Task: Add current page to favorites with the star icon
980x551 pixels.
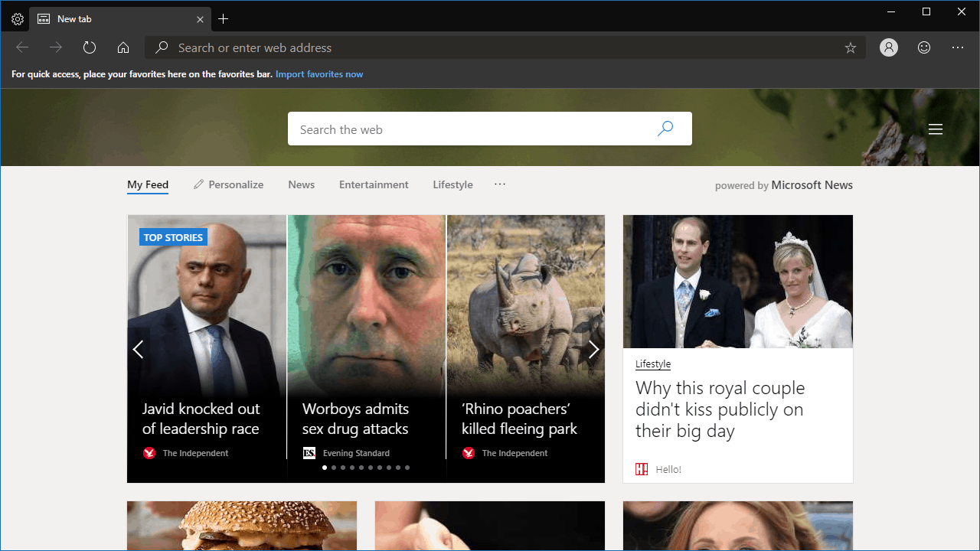Action: point(850,47)
